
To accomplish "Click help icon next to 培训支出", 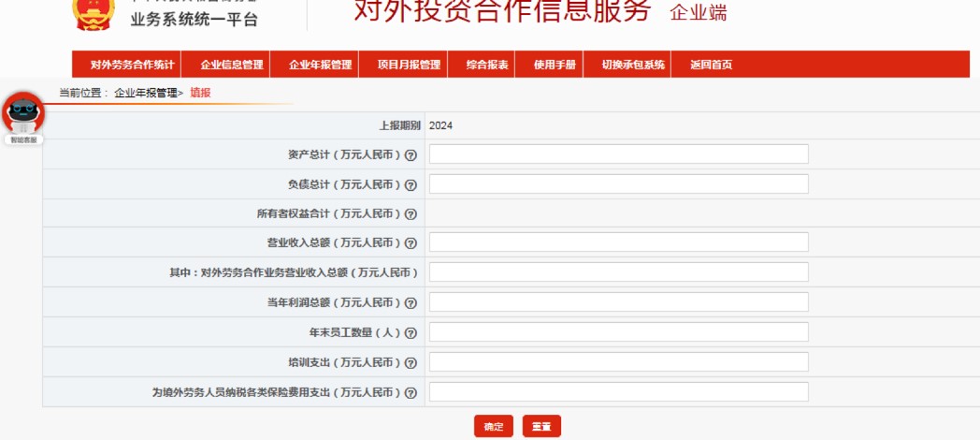I will coord(411,363).
